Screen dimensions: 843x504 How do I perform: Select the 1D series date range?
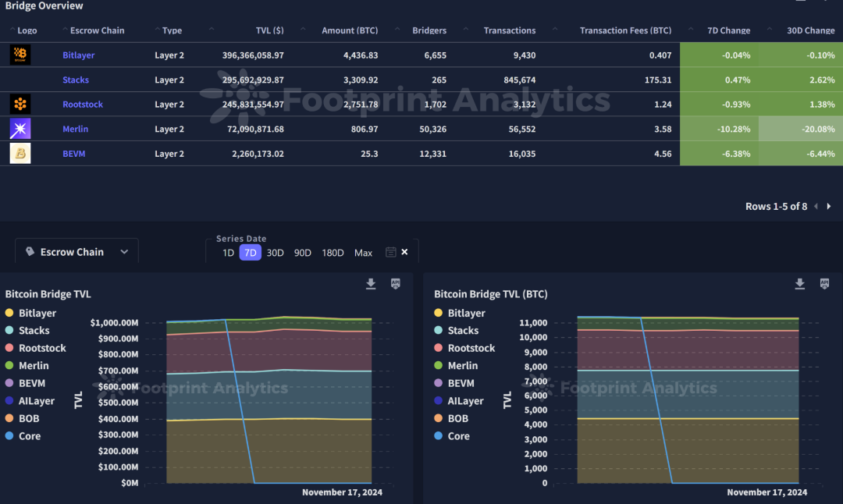pyautogui.click(x=229, y=253)
